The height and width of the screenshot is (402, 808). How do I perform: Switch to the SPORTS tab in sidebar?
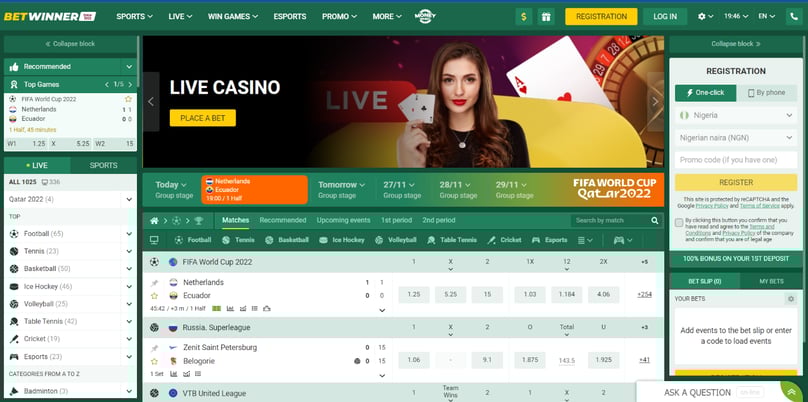[104, 165]
